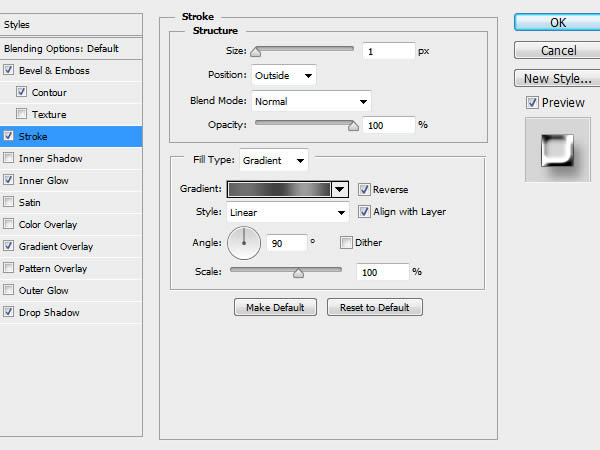Viewport: 600px width, 450px height.
Task: Enable the Satin checkbox
Action: [x=8, y=202]
